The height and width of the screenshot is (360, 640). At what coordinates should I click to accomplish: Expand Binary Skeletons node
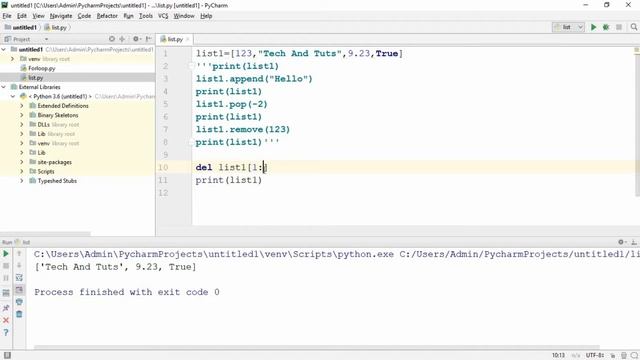click(22, 115)
